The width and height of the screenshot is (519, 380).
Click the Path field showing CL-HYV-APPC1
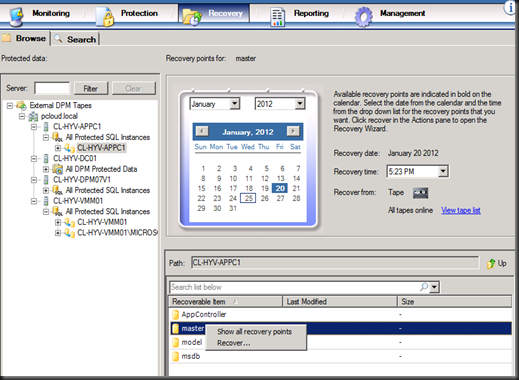(x=335, y=263)
